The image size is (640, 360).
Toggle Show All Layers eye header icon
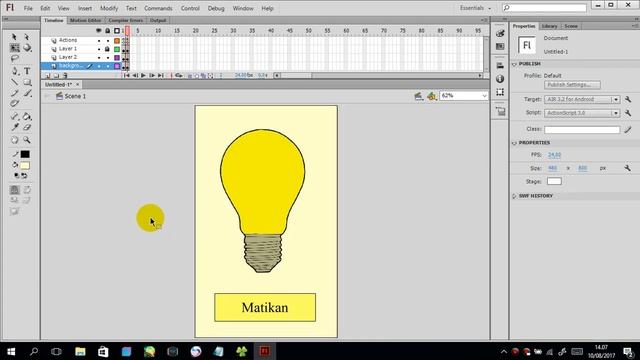coord(98,31)
